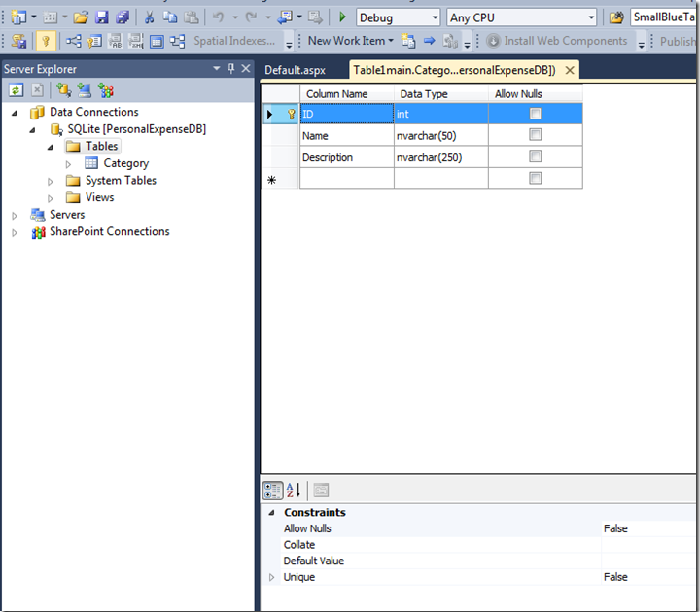Viewport: 700px width, 612px height.
Task: Click the Name column name cell
Action: click(346, 136)
